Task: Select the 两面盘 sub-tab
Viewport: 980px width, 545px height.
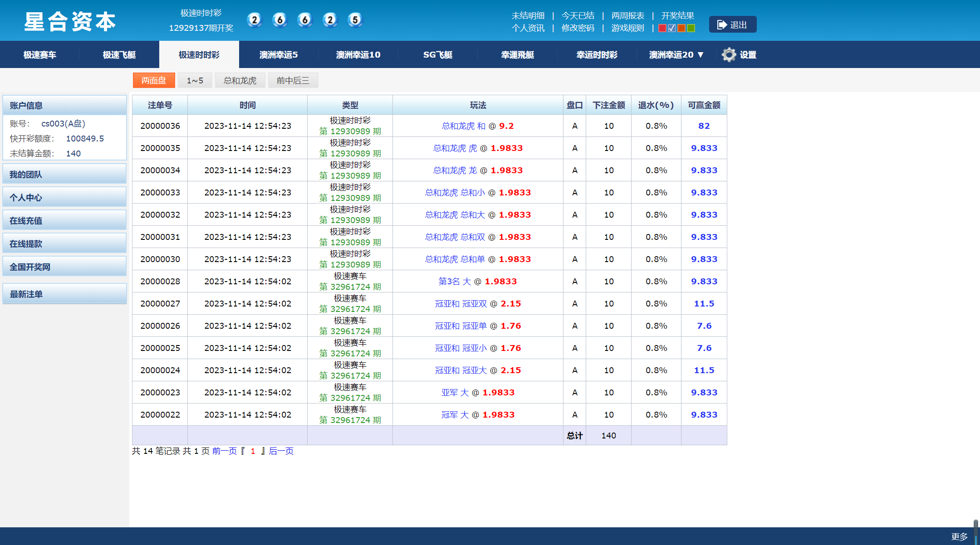Action: (x=154, y=80)
